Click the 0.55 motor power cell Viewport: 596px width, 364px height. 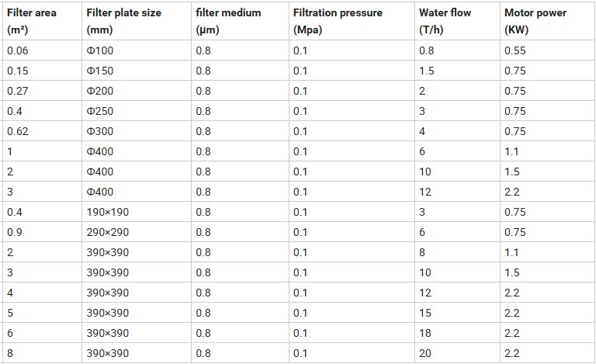[515, 50]
